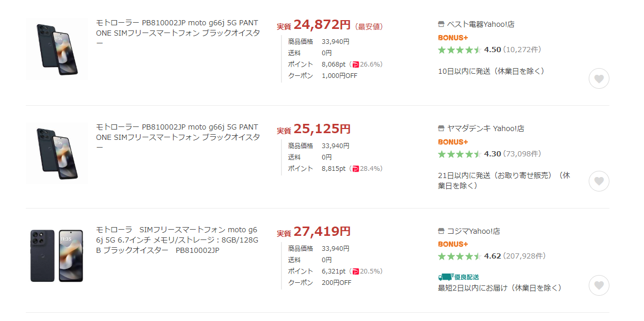644x321 pixels.
Task: Click the PayPay icon next to 28.4%
Action: tap(355, 169)
